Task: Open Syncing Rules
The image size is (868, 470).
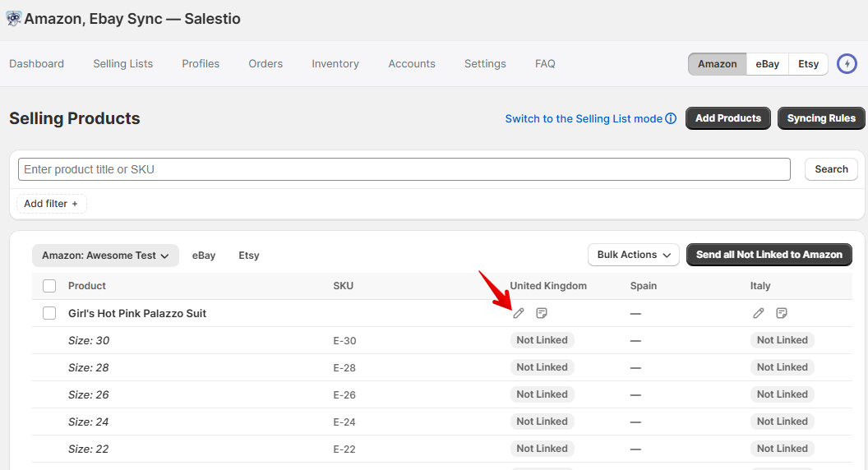Action: [x=821, y=118]
